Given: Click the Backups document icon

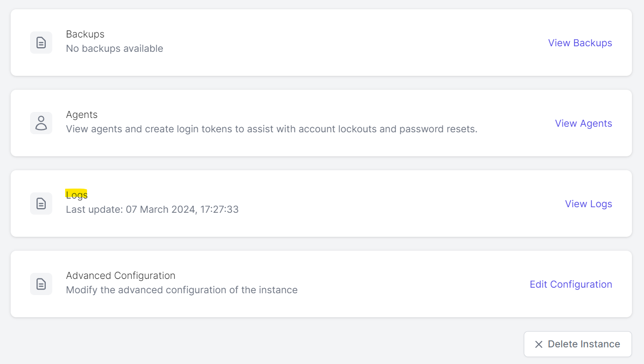Looking at the screenshot, I should click(x=41, y=43).
